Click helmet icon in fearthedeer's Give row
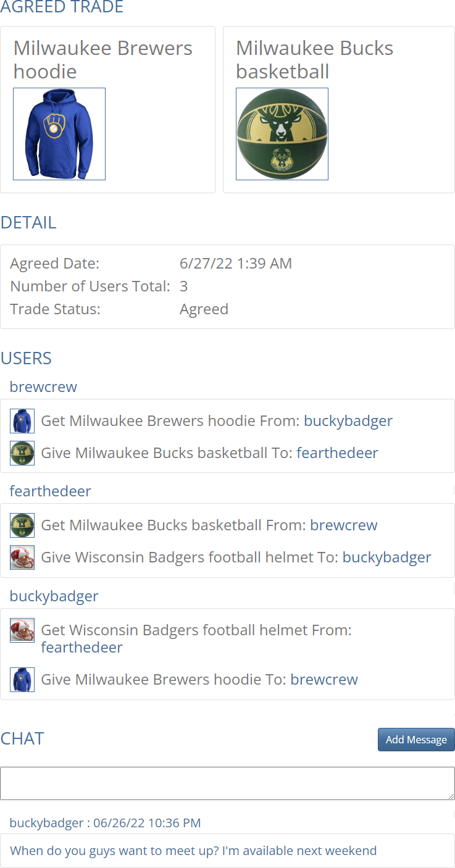 click(22, 557)
